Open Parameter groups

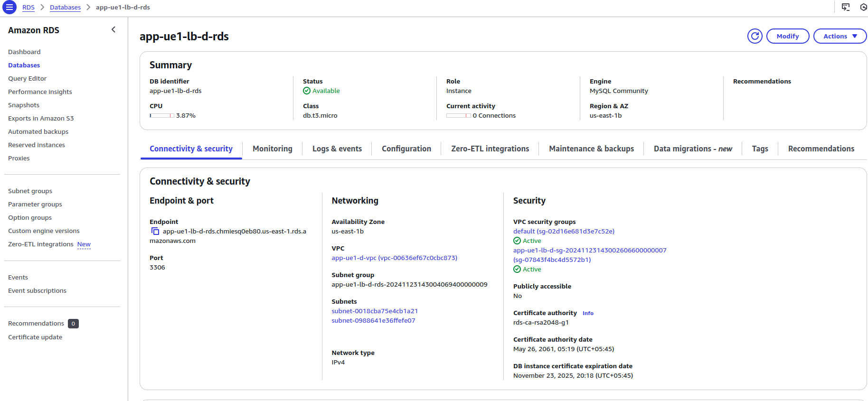click(35, 204)
